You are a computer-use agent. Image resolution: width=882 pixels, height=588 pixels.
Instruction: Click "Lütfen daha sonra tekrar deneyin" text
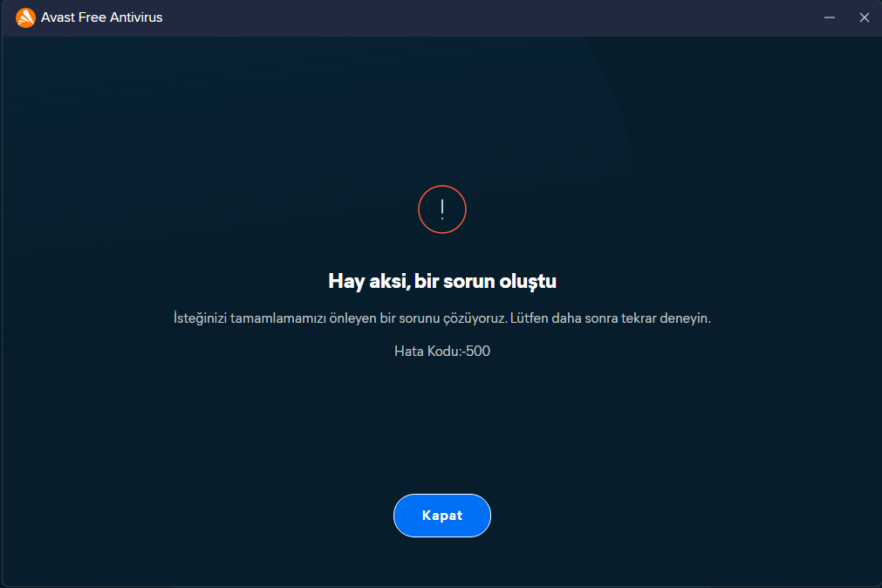coord(611,318)
